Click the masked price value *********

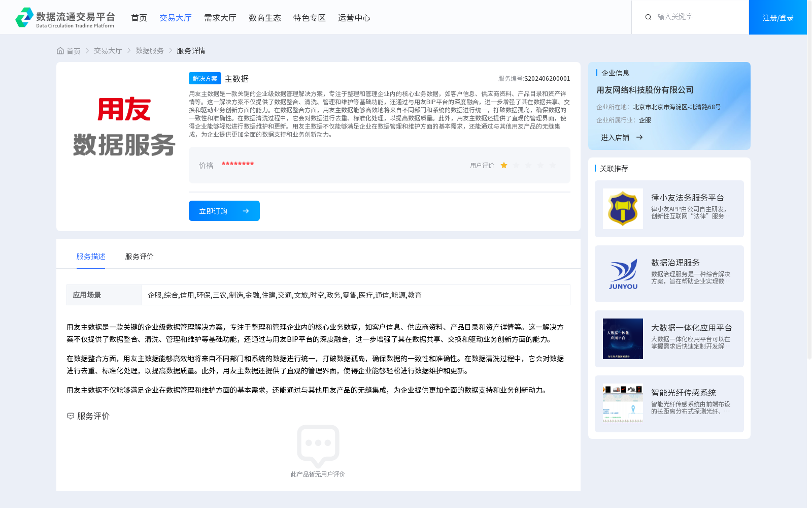[238, 164]
